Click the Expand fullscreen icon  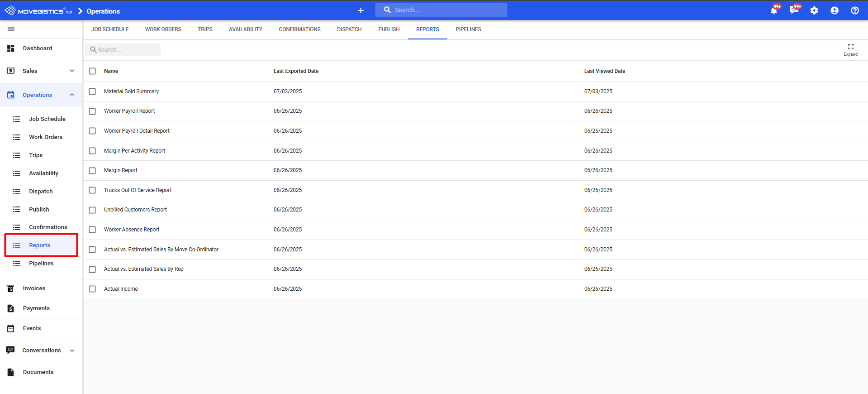tap(850, 47)
